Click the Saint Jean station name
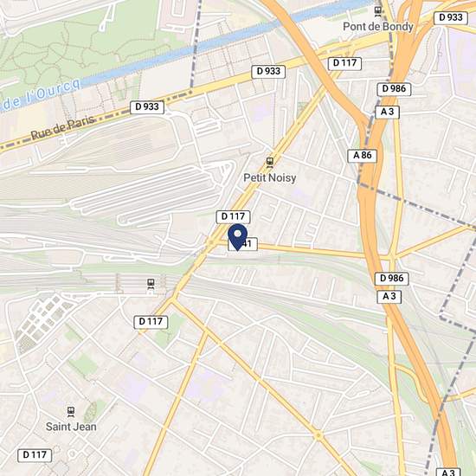The image size is (476, 476). pos(71,427)
